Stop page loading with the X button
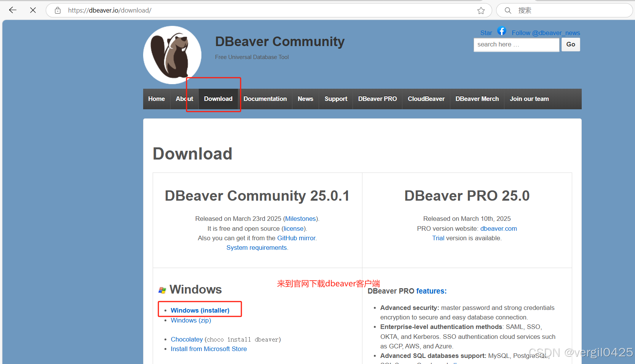 click(33, 10)
